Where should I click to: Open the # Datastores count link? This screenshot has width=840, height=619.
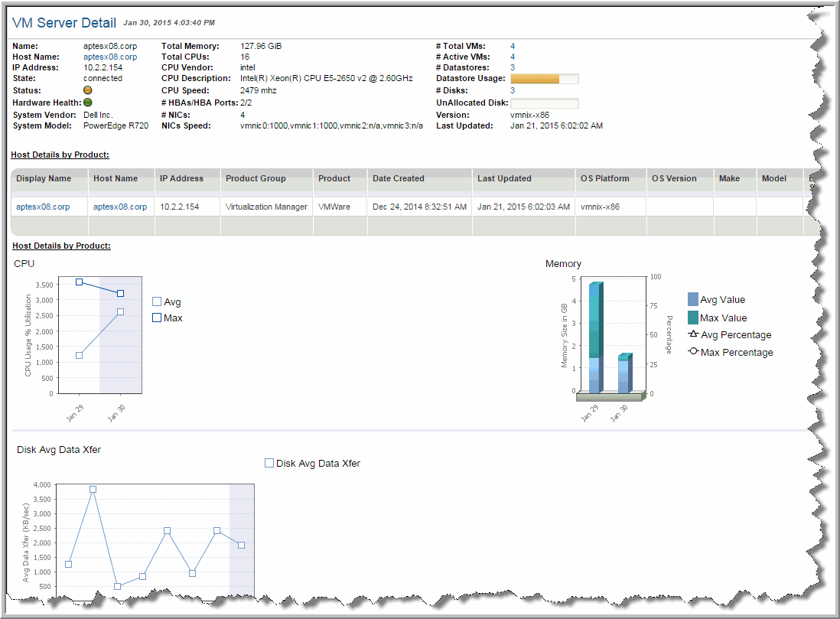[513, 67]
